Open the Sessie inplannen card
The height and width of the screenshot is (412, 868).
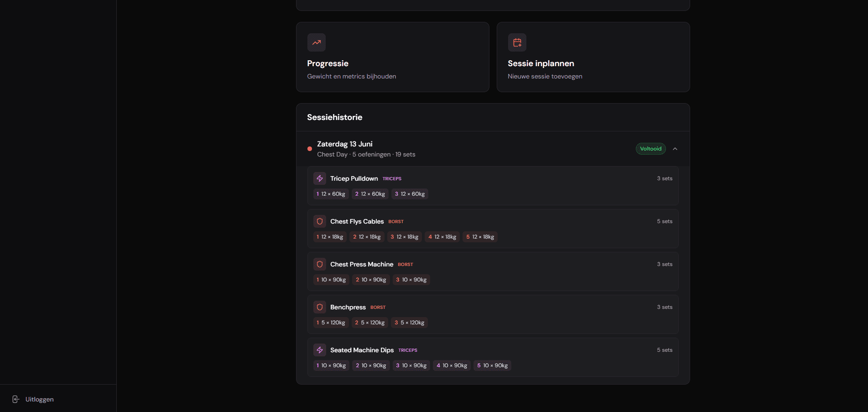point(593,57)
